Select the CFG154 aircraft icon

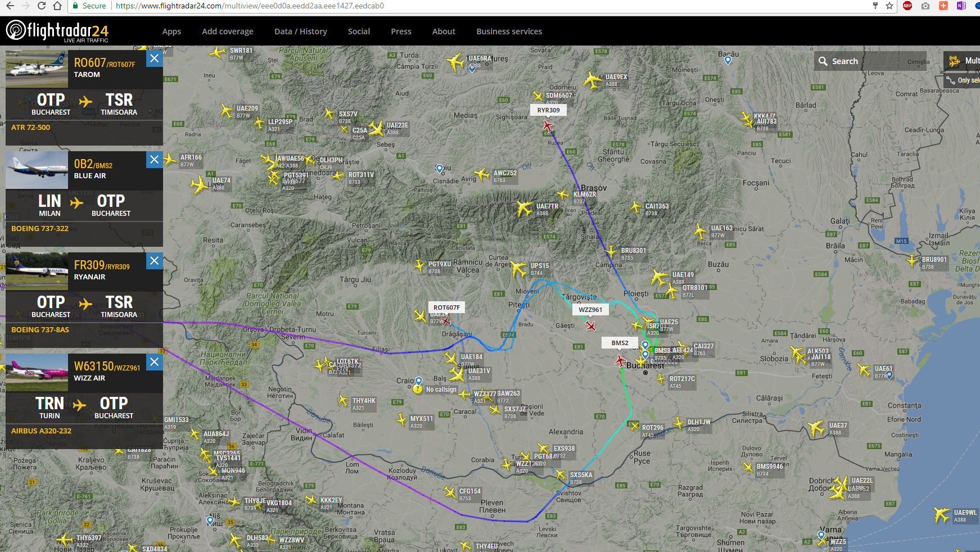450,492
